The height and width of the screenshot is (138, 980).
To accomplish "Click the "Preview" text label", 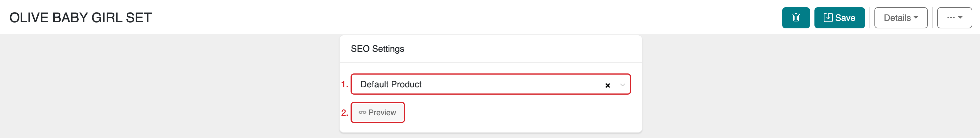I will coord(382,112).
